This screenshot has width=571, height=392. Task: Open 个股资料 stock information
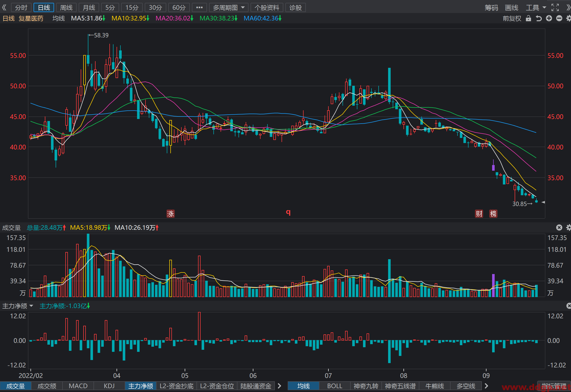click(x=267, y=8)
